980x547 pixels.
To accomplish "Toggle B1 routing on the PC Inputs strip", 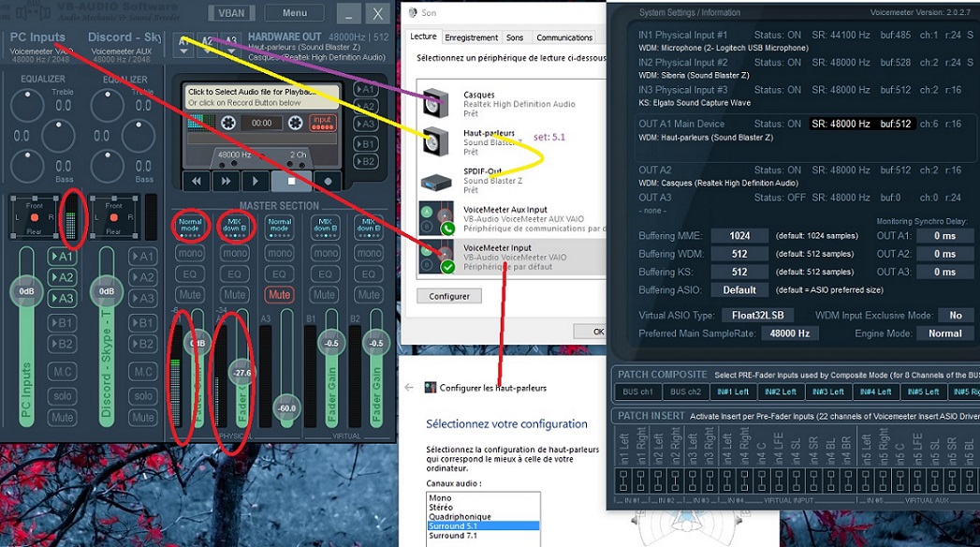I will pos(62,322).
